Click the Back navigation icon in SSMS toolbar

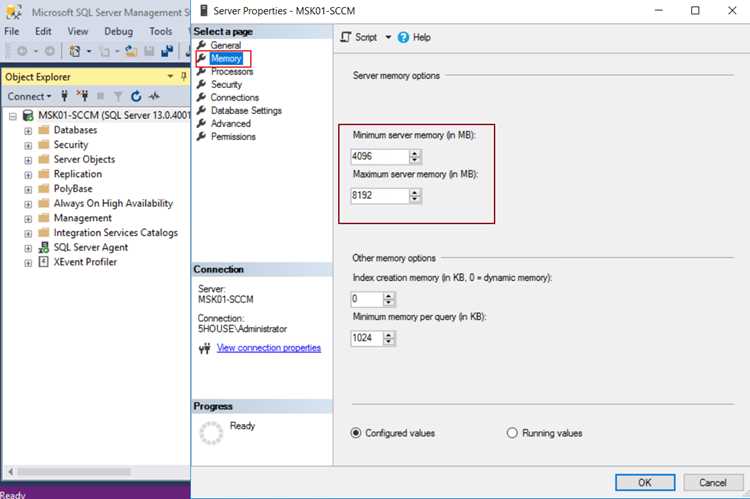22,51
